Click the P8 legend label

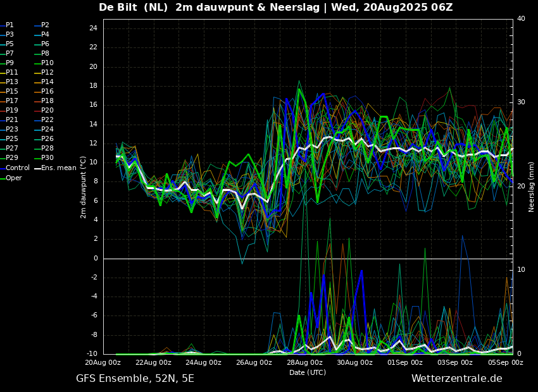tap(46, 54)
